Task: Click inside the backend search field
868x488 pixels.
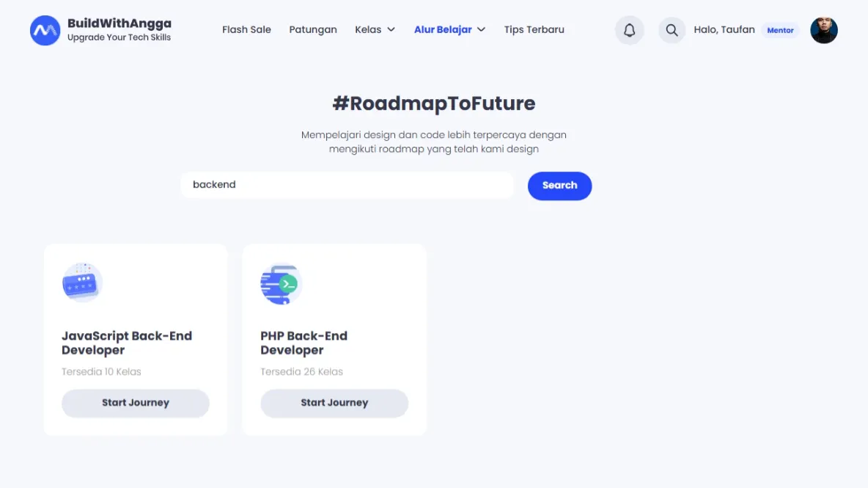Action: (347, 184)
